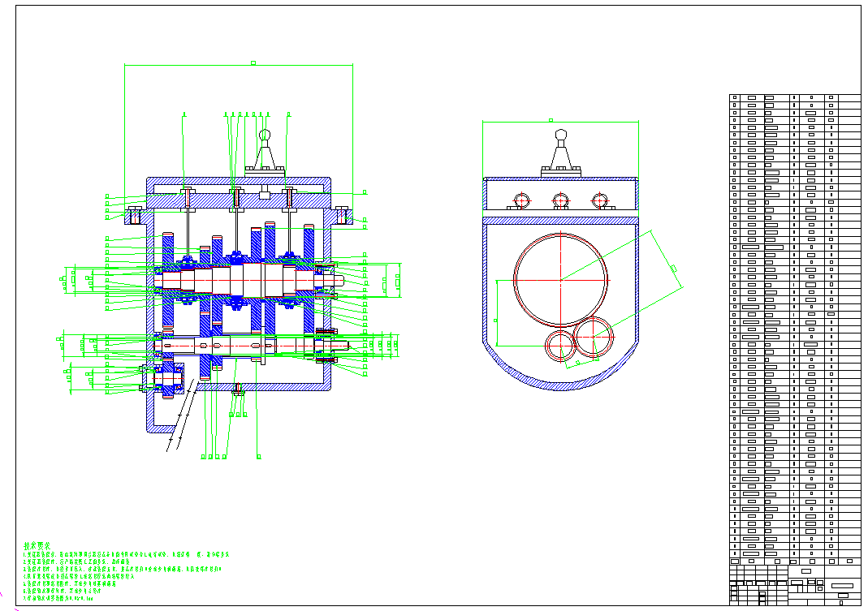Select the right shift rail circle in side view

(599, 200)
